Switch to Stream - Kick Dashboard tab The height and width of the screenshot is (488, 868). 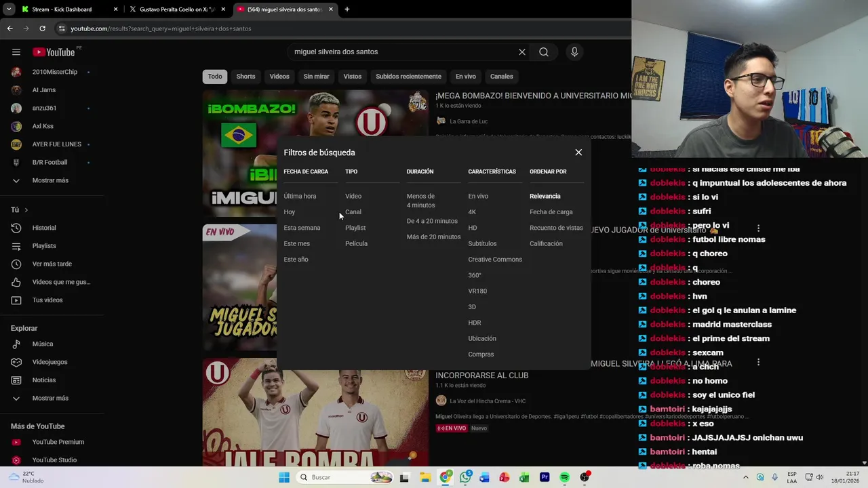coord(69,9)
